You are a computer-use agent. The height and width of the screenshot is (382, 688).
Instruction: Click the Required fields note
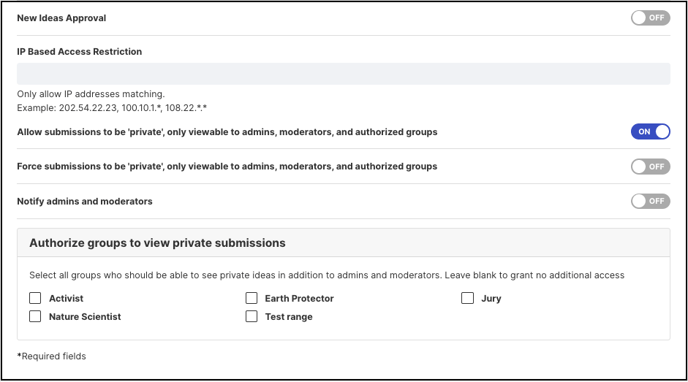pos(51,356)
